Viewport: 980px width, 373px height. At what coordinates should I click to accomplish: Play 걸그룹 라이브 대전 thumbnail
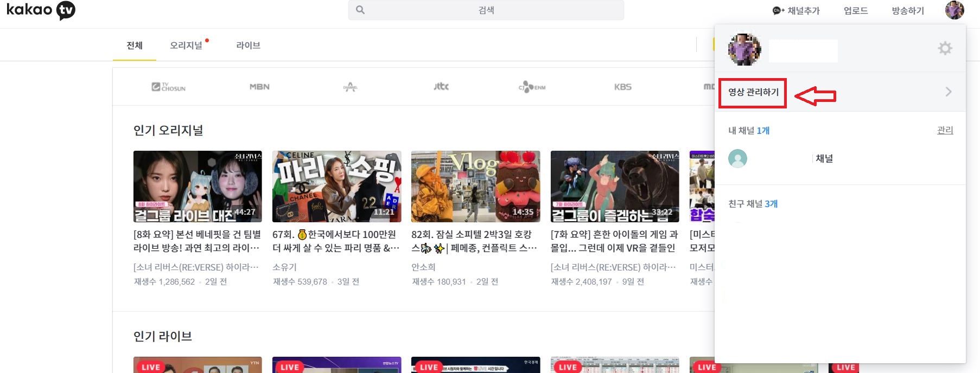[198, 186]
